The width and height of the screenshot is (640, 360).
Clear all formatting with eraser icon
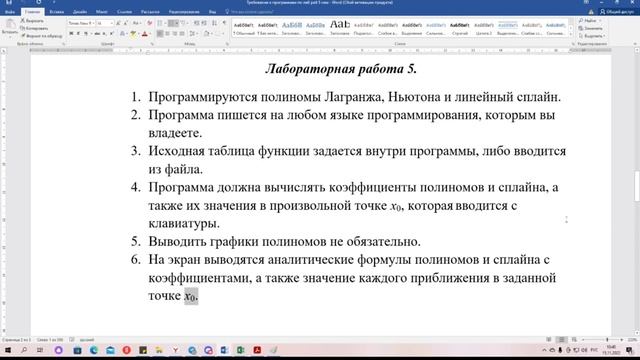[x=149, y=23]
